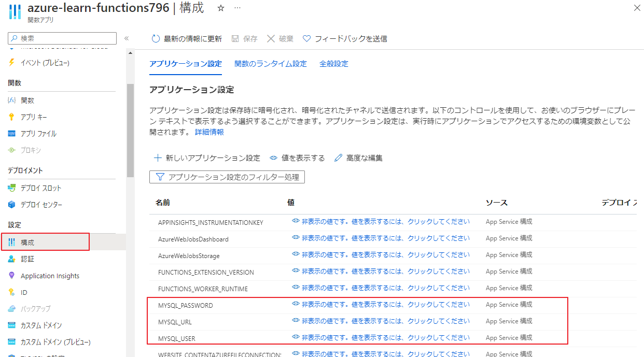This screenshot has height=357, width=644.
Task: Open the AzureWebJobsDashboard setting name
Action: pos(193,239)
